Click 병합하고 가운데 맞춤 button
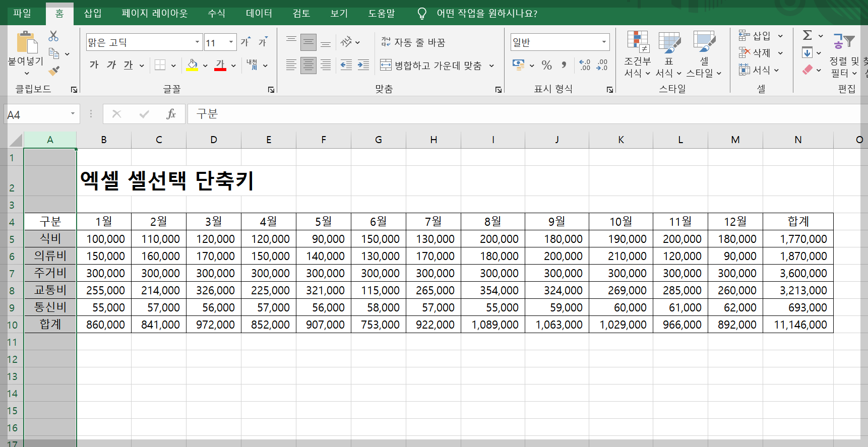Viewport: 868px width, 447px height. 431,66
